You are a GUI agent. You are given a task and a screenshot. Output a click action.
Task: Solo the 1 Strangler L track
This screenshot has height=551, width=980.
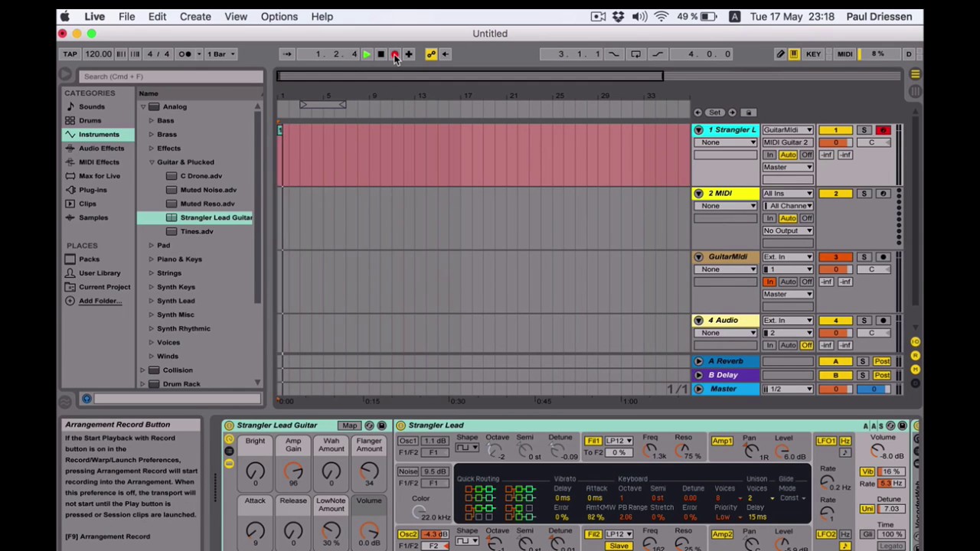[x=864, y=130]
